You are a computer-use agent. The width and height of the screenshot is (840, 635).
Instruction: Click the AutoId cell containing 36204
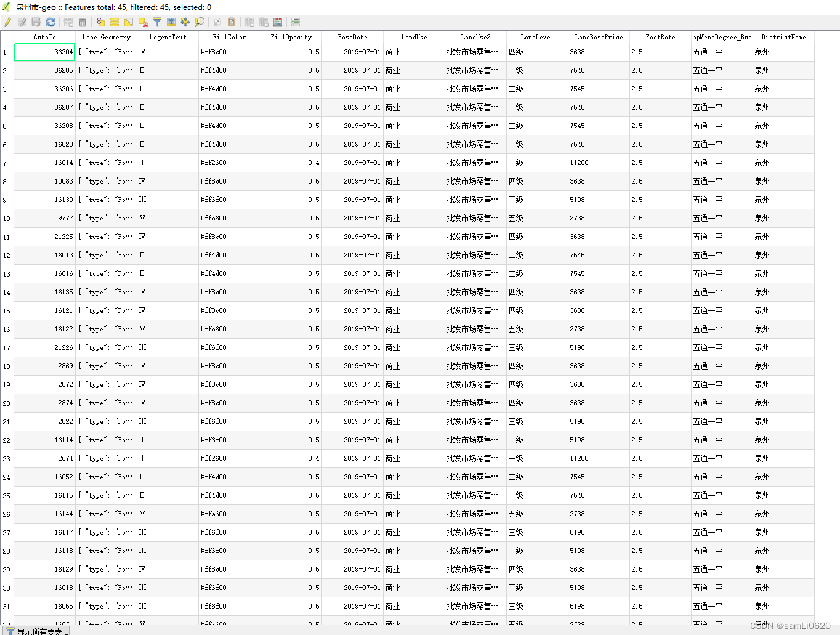(44, 52)
